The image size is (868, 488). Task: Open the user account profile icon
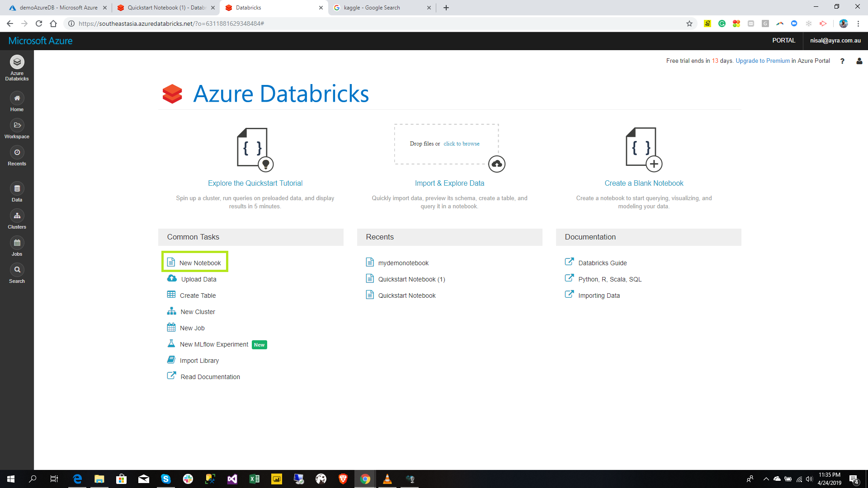(859, 61)
